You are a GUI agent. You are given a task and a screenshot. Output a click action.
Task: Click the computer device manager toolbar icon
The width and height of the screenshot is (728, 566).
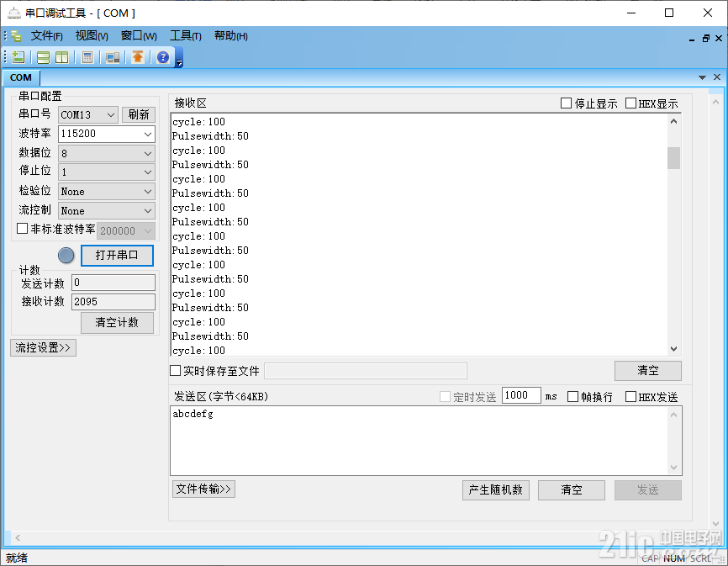click(113, 57)
